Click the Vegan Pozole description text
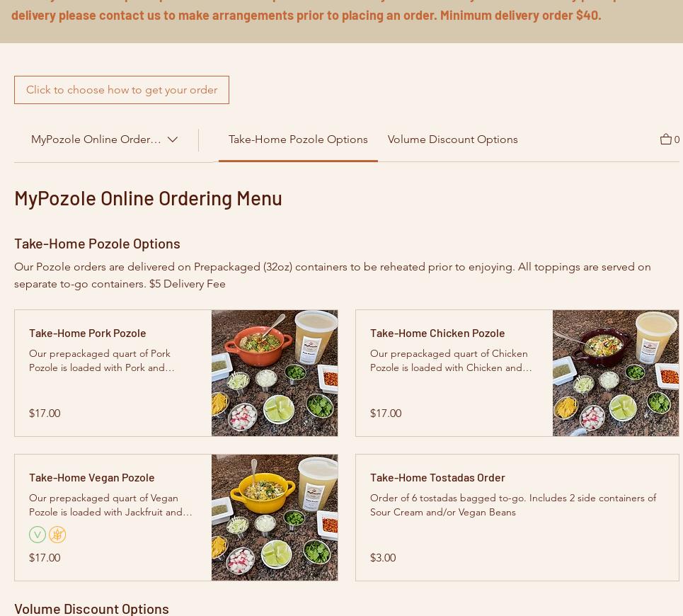683x616 pixels. [x=110, y=505]
